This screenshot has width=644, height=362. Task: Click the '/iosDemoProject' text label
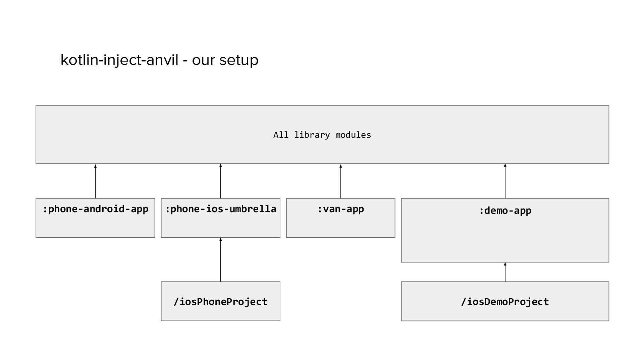pyautogui.click(x=505, y=302)
